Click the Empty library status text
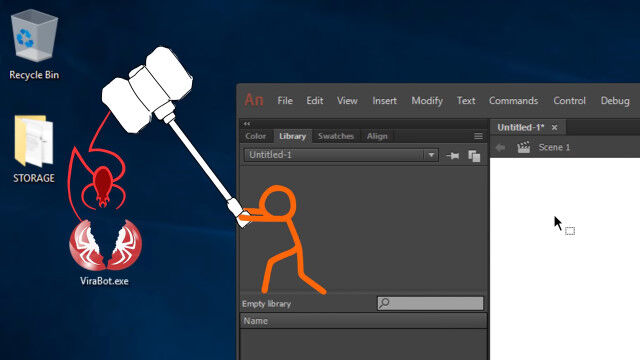This screenshot has width=640, height=360. tap(267, 304)
